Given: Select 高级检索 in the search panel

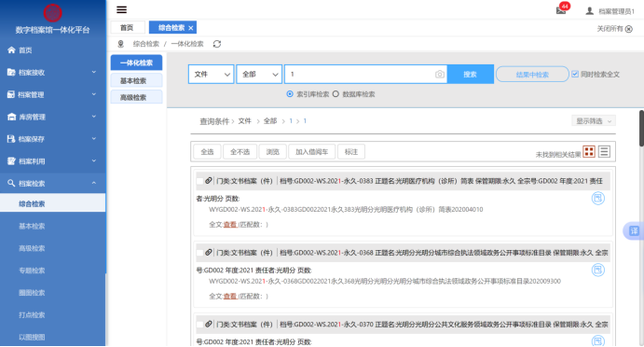Looking at the screenshot, I should (x=136, y=97).
